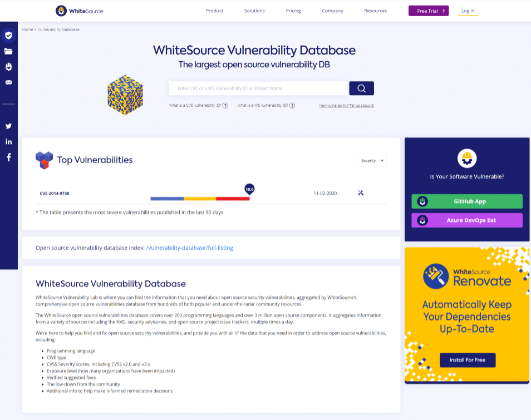Click 'Automatically Keep Your Dependencies Up-To-Date' text

point(467,317)
